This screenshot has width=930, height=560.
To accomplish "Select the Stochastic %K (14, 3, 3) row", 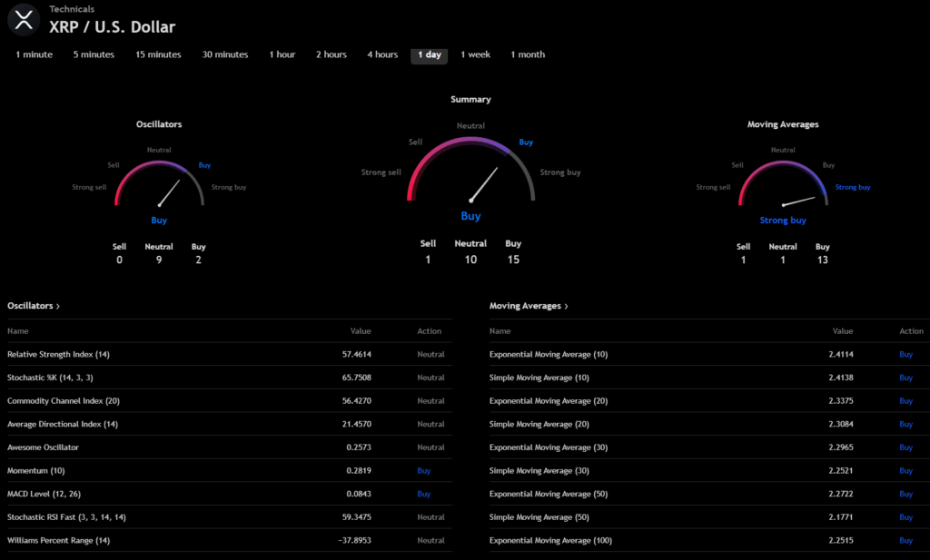I will 230,378.
